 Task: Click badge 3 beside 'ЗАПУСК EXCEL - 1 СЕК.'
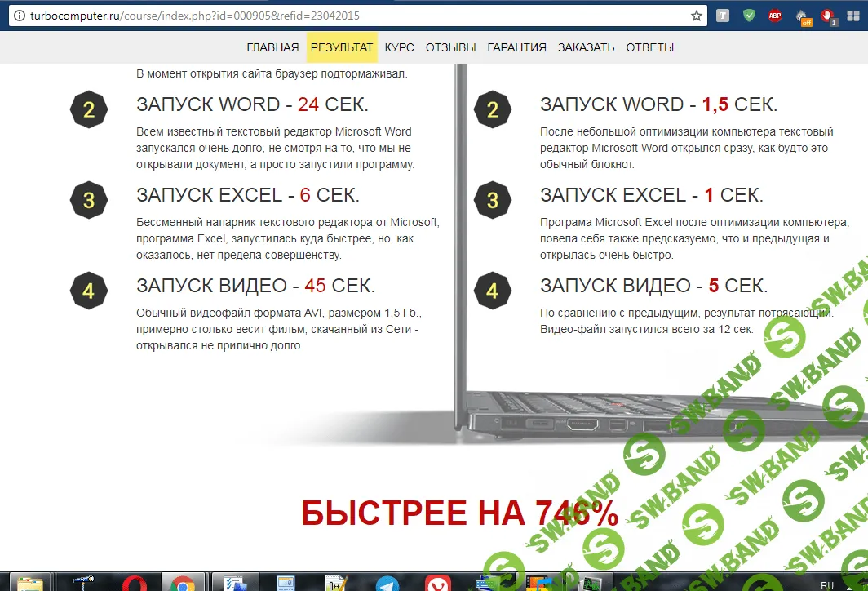tap(493, 200)
